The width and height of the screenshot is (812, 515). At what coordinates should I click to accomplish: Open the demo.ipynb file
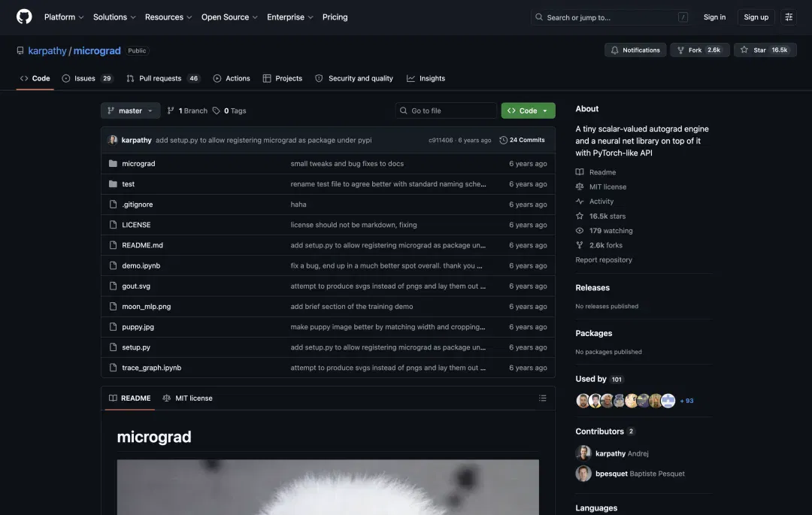pyautogui.click(x=141, y=265)
